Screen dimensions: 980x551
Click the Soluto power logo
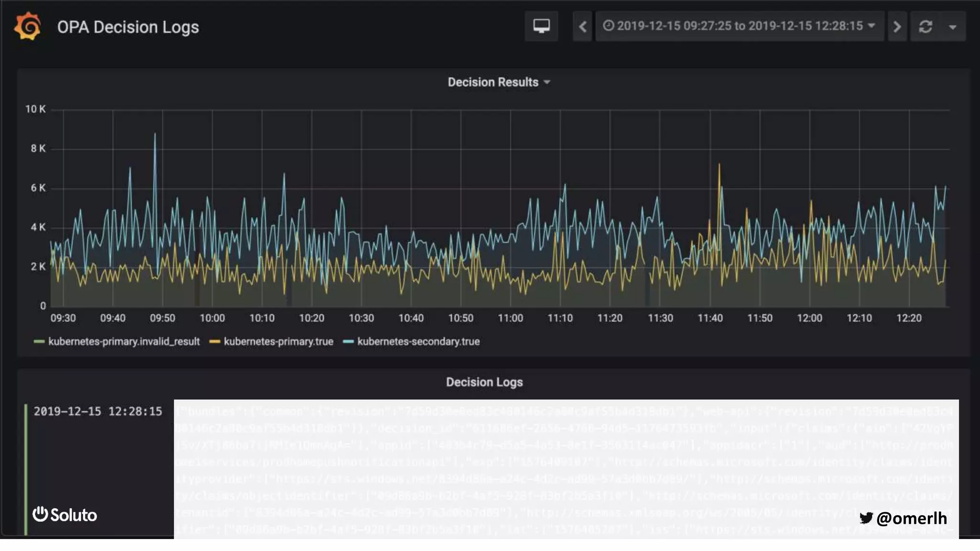[40, 514]
